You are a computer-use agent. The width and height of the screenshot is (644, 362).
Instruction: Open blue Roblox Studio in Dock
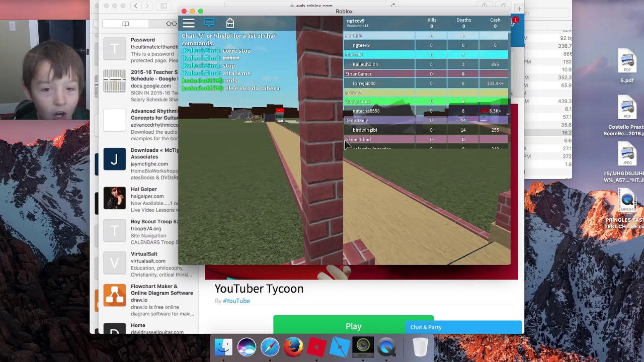coord(340,347)
